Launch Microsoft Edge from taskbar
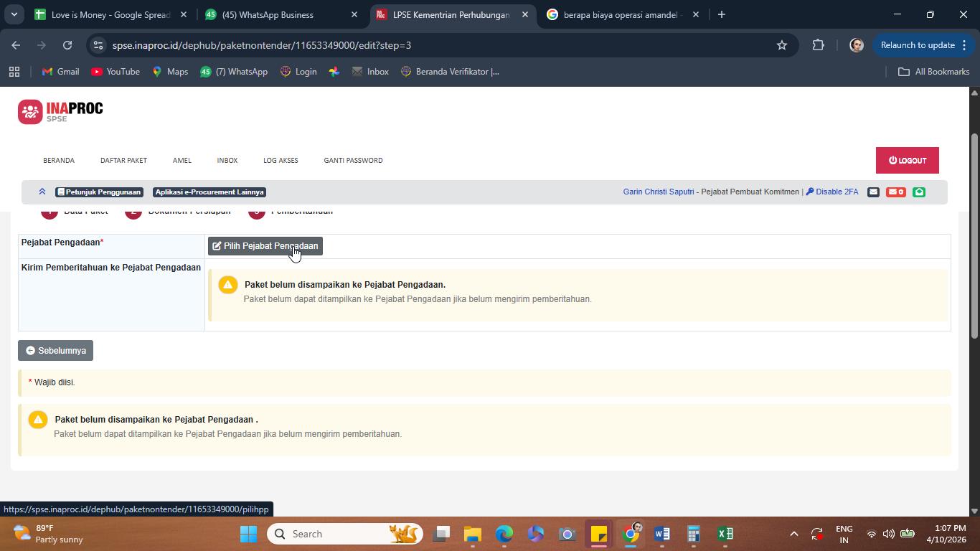Viewport: 980px width, 551px height. coord(504,534)
